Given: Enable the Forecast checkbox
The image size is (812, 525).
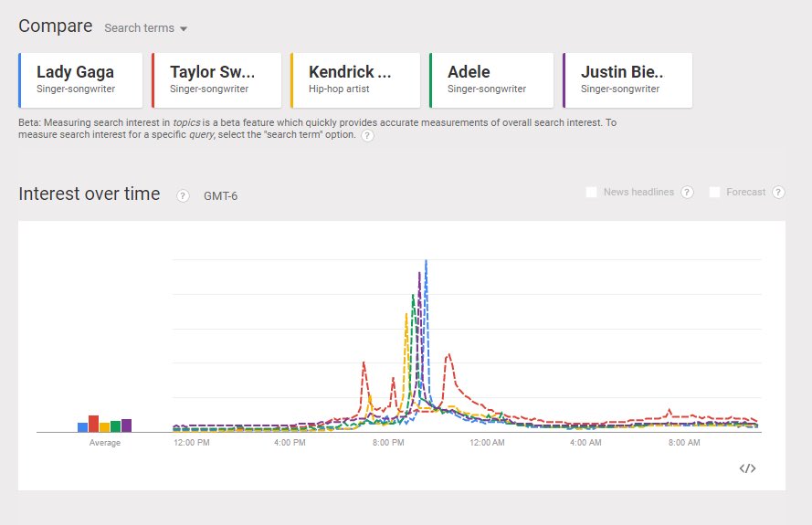Looking at the screenshot, I should click(714, 192).
